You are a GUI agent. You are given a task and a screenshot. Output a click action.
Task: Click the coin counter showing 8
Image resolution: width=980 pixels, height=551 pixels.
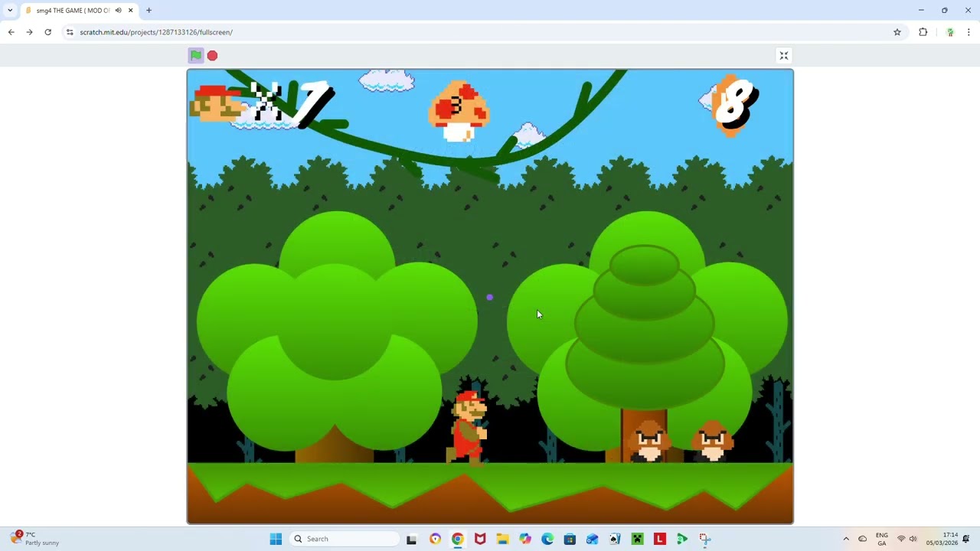coord(737,105)
